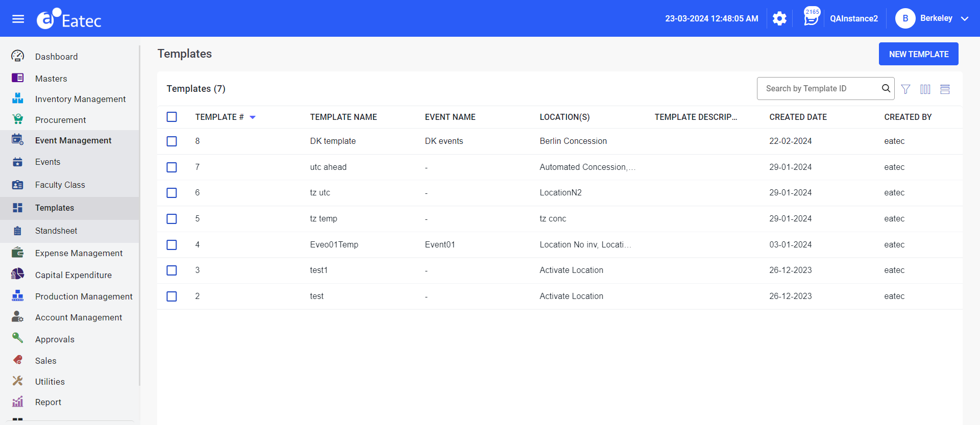Open the column chooser icon
Viewport: 980px width, 425px height.
(x=925, y=89)
